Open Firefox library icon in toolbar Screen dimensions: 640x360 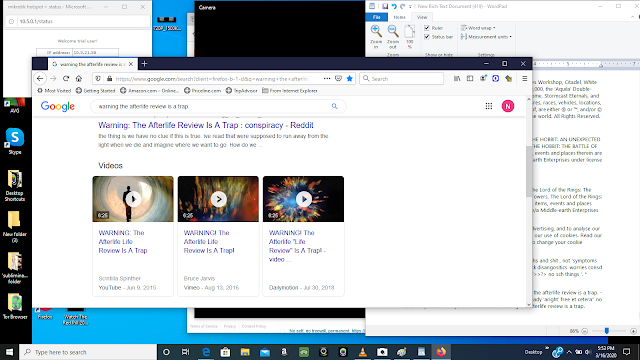pyautogui.click(x=457, y=78)
